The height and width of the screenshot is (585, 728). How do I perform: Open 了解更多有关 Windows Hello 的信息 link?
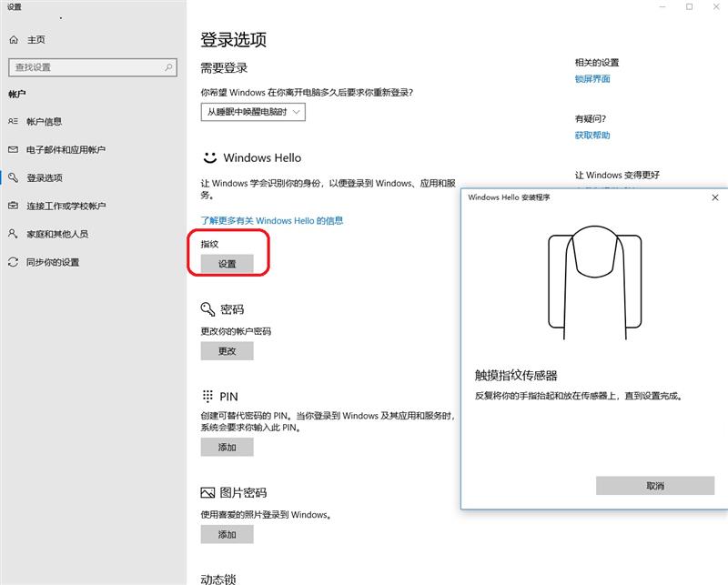pyautogui.click(x=271, y=220)
